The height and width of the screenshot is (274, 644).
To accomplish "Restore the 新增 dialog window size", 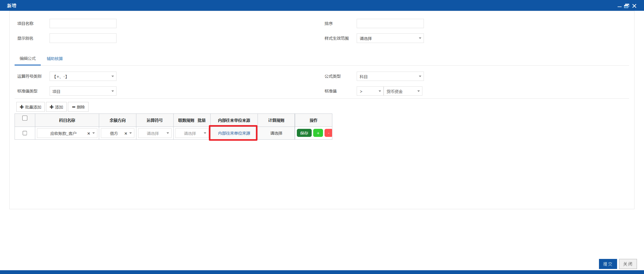I will [627, 6].
